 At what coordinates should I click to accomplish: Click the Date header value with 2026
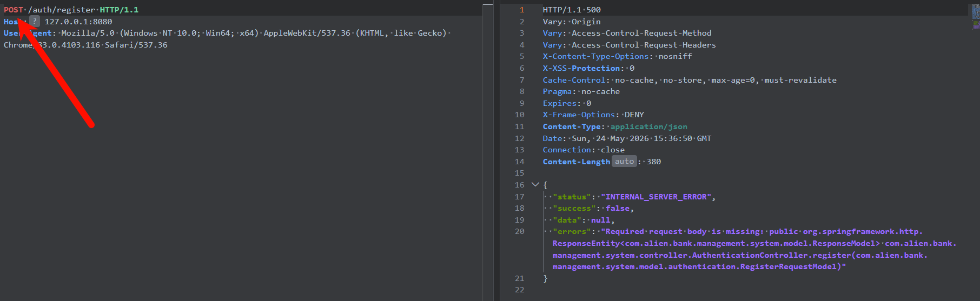pos(641,138)
